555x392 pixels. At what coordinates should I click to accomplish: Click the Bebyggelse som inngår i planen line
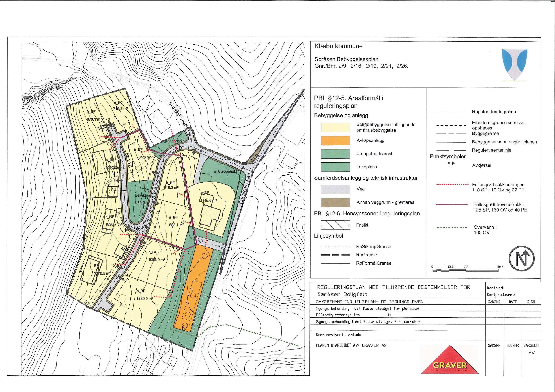click(451, 142)
